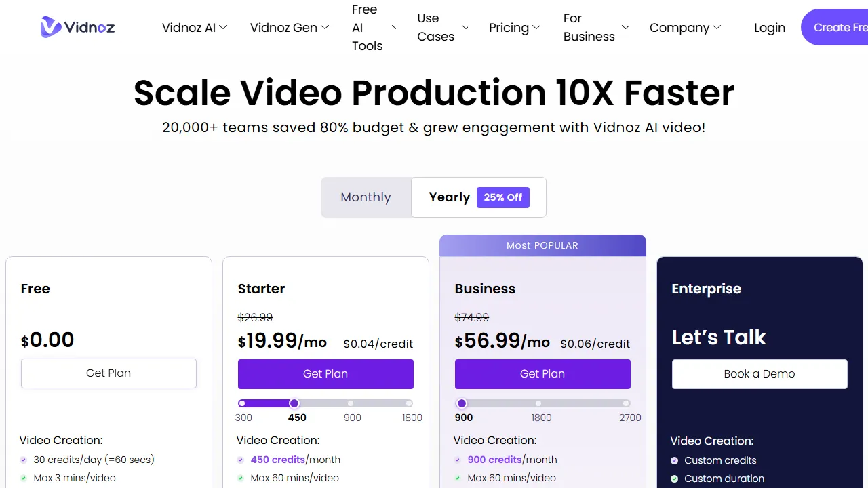This screenshot has width=868, height=488.
Task: Switch billing to Monthly
Action: pos(366,197)
